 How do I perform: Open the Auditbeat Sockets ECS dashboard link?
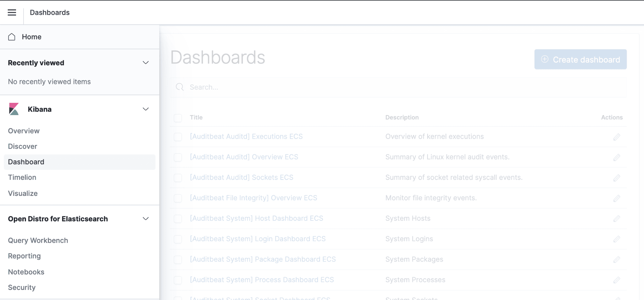pyautogui.click(x=241, y=177)
